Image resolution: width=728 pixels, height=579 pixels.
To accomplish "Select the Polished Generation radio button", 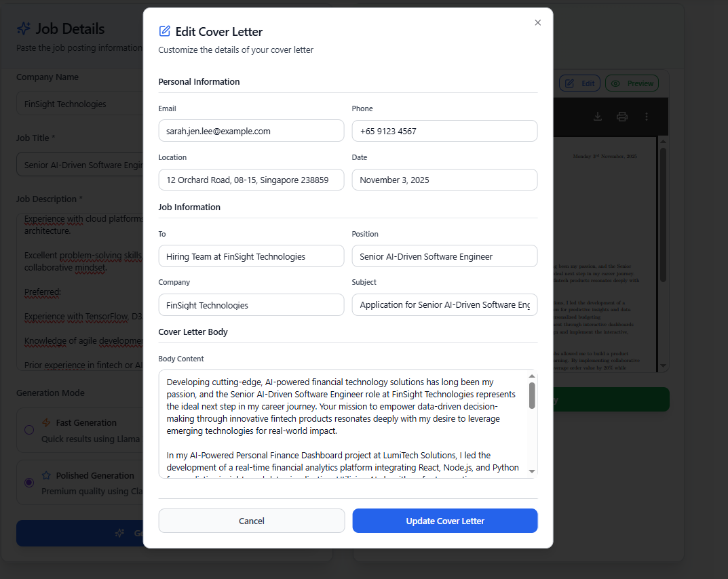I will coord(29,483).
